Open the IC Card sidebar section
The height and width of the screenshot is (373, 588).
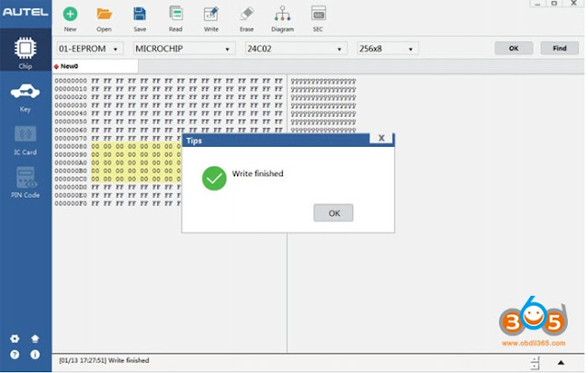(x=25, y=141)
